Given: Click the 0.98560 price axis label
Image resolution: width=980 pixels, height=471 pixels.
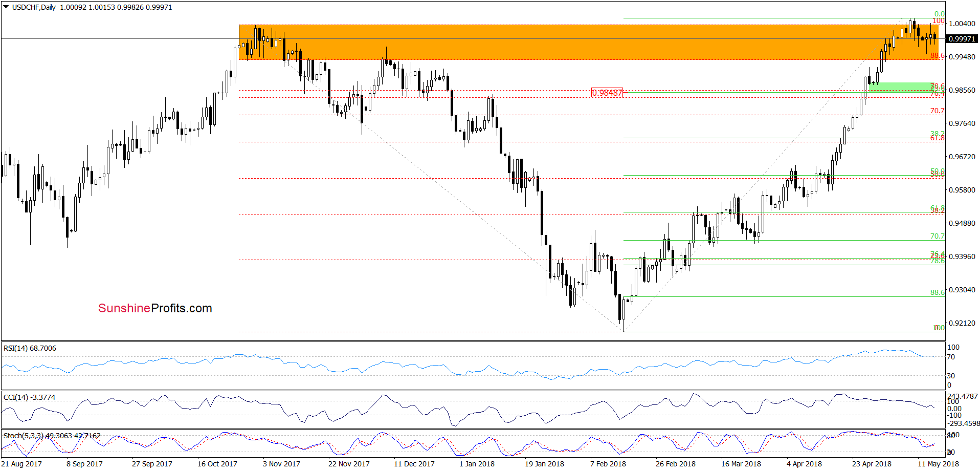Looking at the screenshot, I should coord(962,90).
